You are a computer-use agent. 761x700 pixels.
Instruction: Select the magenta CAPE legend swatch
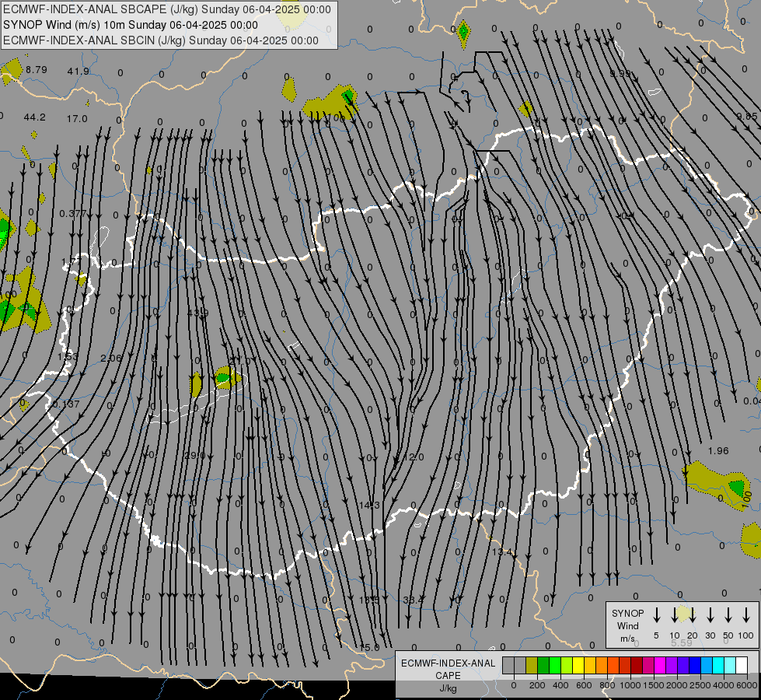click(660, 665)
